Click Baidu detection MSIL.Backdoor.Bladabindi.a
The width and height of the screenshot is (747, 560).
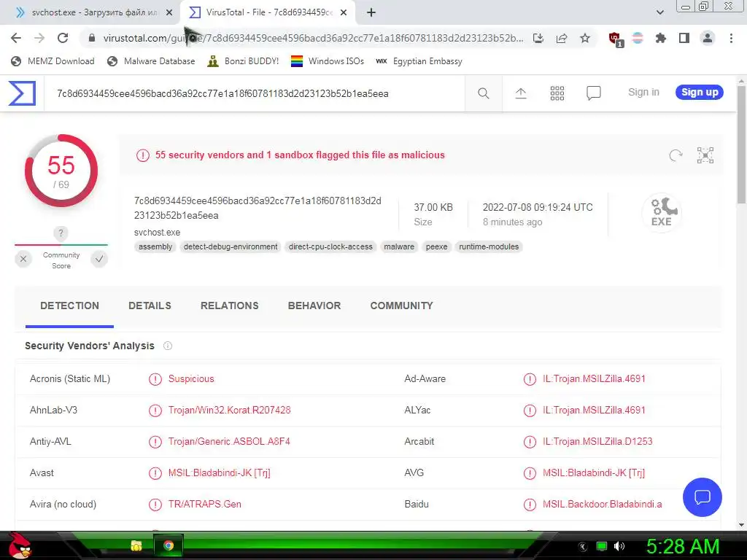point(602,505)
